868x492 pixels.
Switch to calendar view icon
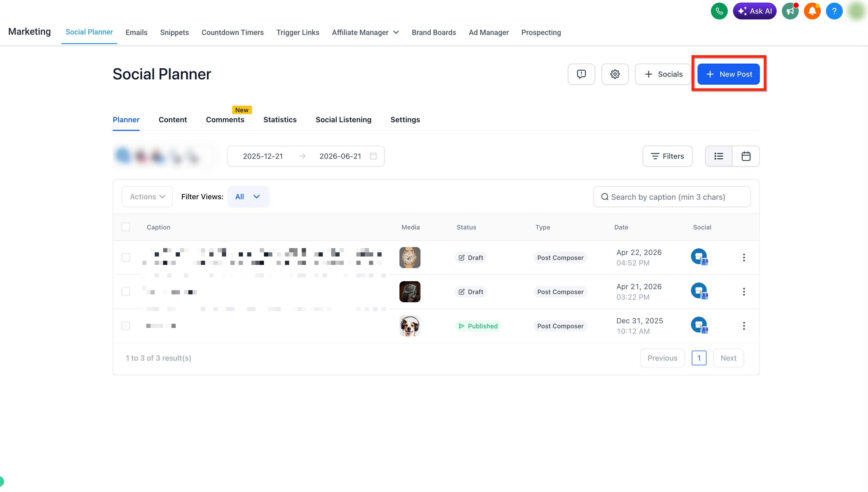[x=746, y=156]
